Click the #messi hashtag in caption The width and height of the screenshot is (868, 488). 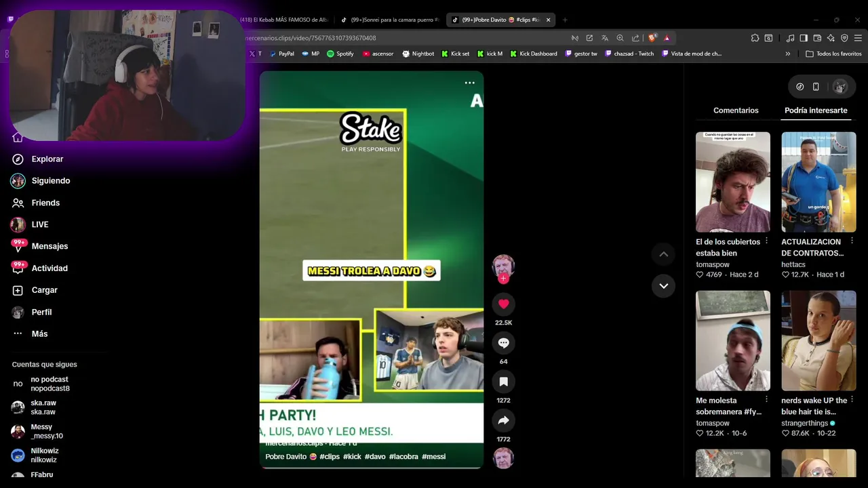point(434,457)
